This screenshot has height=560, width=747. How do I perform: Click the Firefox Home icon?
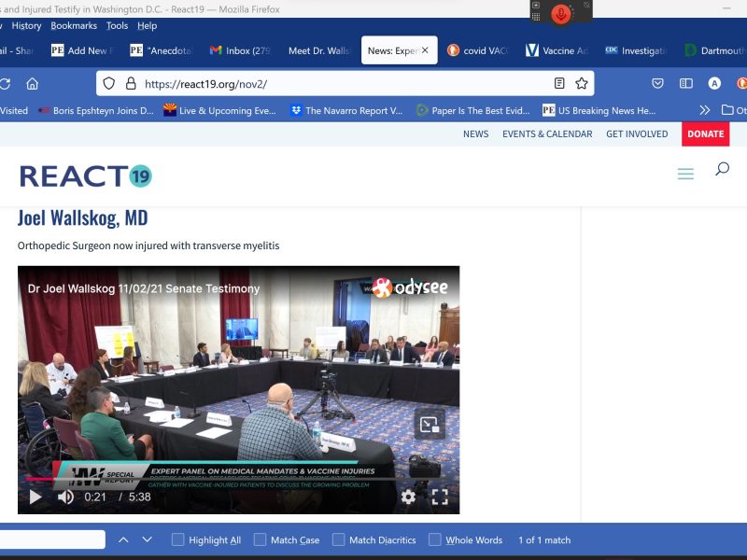click(32, 84)
